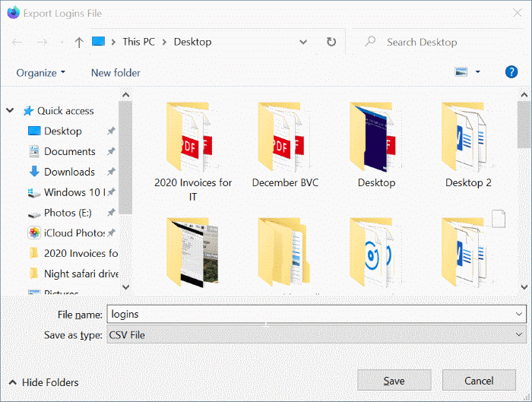
Task: Click the sidebar scroll down arrow
Action: [x=126, y=287]
